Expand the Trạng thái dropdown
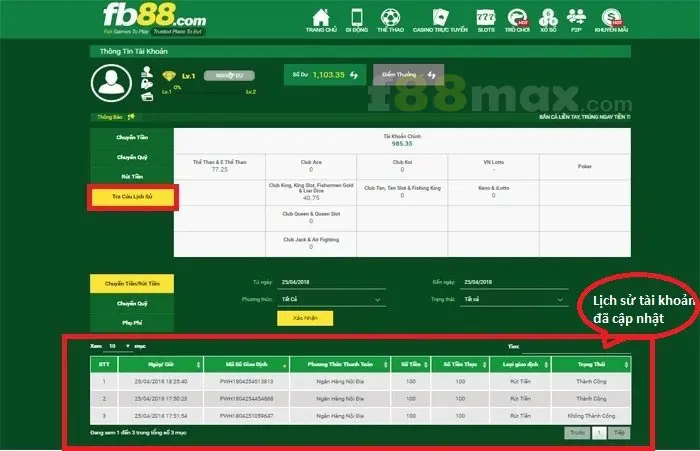Image resolution: width=700 pixels, height=451 pixels. coord(514,299)
